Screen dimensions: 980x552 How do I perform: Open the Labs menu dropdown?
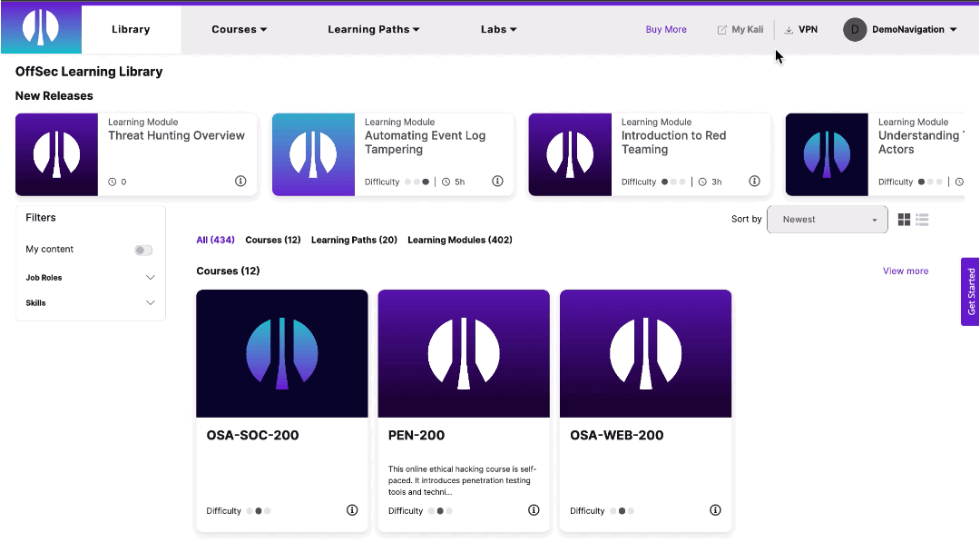(x=498, y=29)
